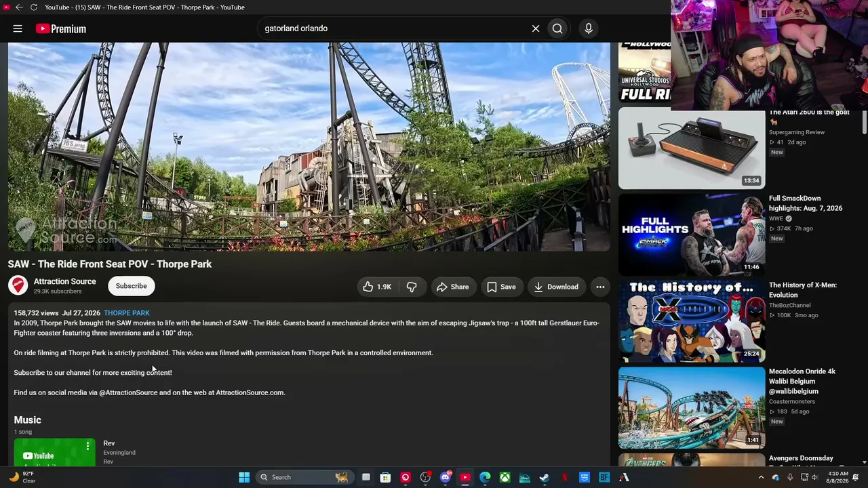The image size is (868, 488).
Task: Open Microsoft Edge from taskbar
Action: pyautogui.click(x=485, y=477)
